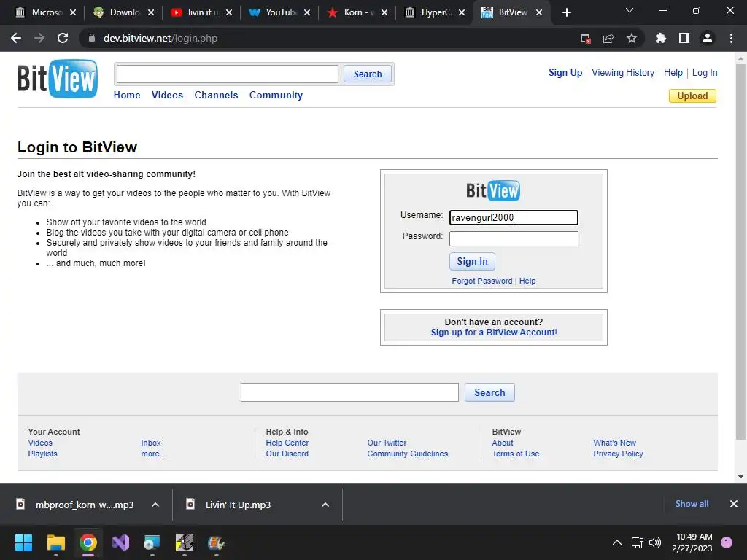Open a new browser tab
747x560 pixels.
566,12
